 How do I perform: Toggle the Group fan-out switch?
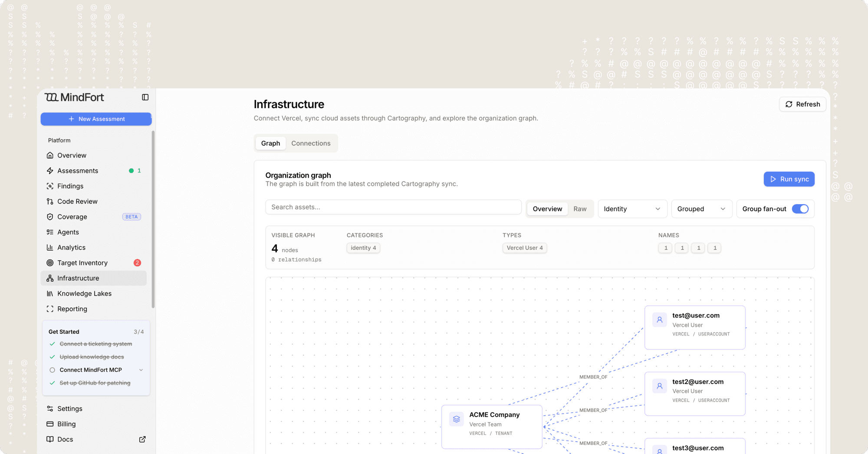click(800, 209)
